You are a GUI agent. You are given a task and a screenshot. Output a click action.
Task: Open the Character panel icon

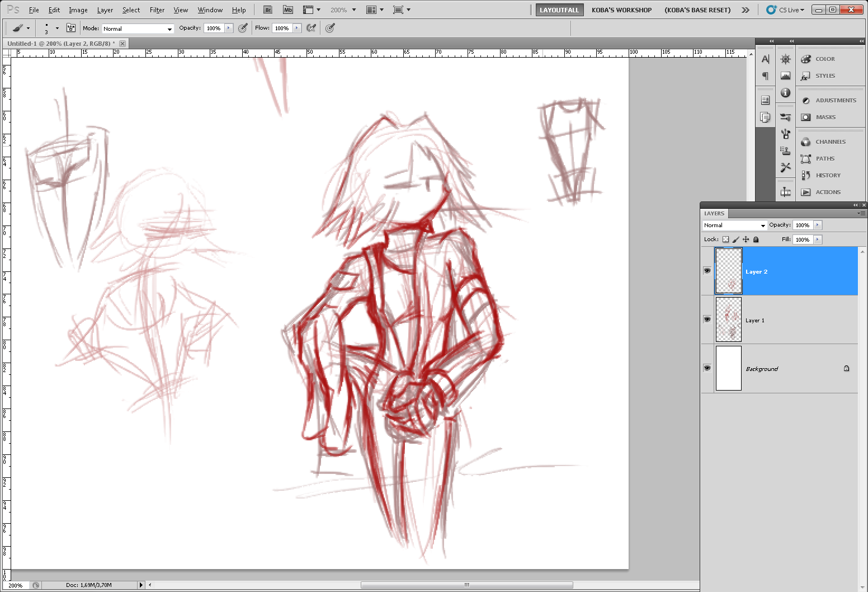tap(765, 59)
